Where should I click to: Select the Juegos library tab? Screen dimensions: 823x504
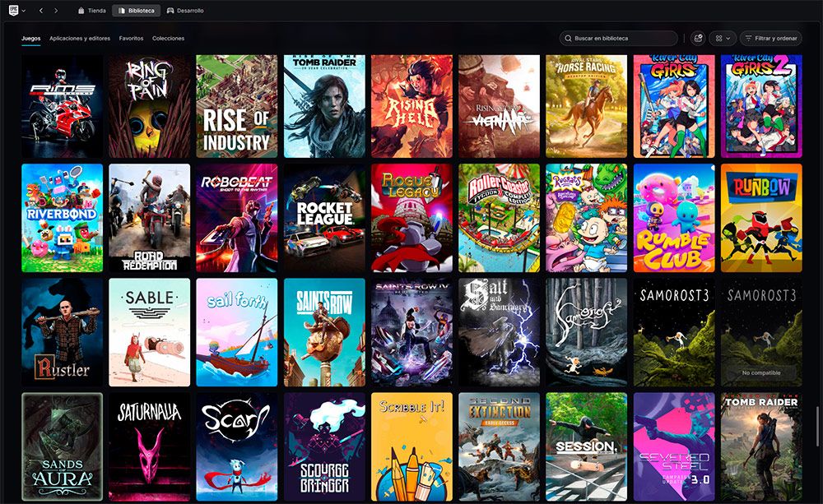(x=31, y=39)
